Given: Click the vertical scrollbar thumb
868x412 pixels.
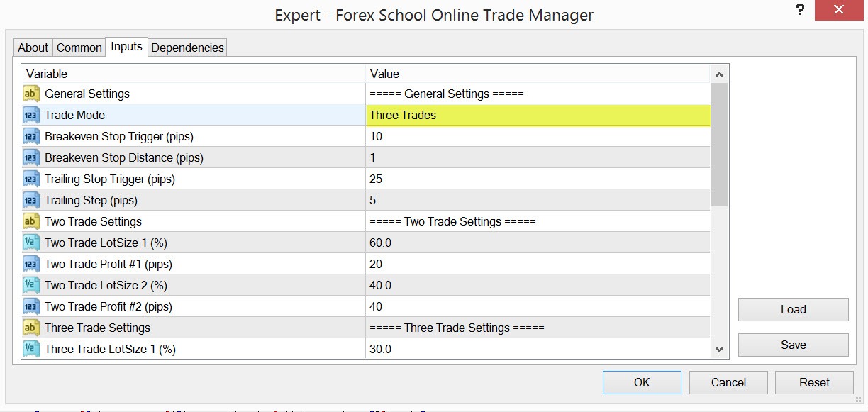Looking at the screenshot, I should click(719, 145).
